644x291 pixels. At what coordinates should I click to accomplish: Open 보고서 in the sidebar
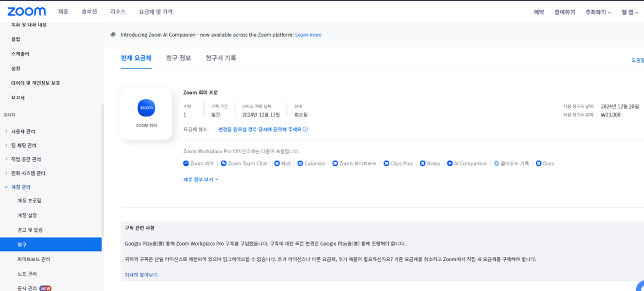click(x=18, y=98)
